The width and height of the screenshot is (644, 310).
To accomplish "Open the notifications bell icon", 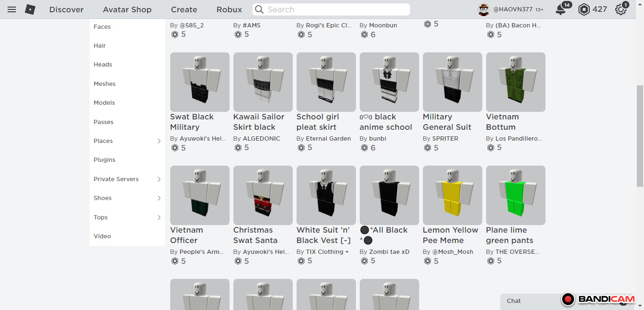I will pos(560,9).
